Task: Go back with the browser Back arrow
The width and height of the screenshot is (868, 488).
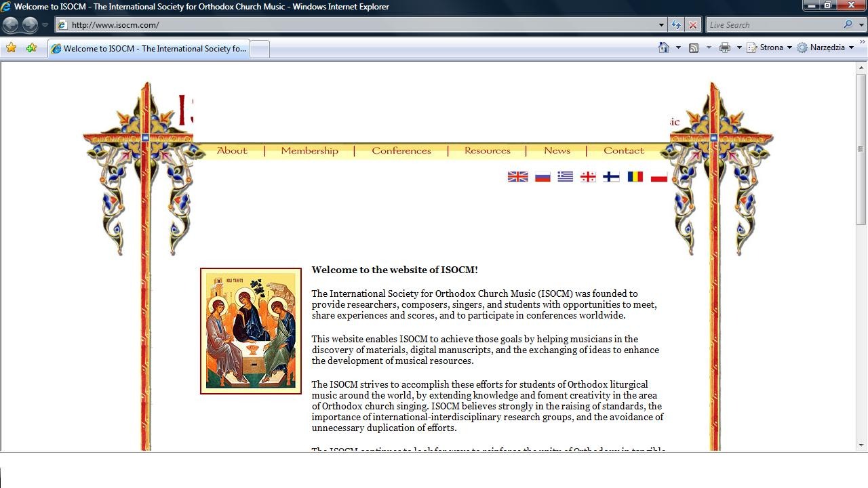Action: [x=10, y=25]
